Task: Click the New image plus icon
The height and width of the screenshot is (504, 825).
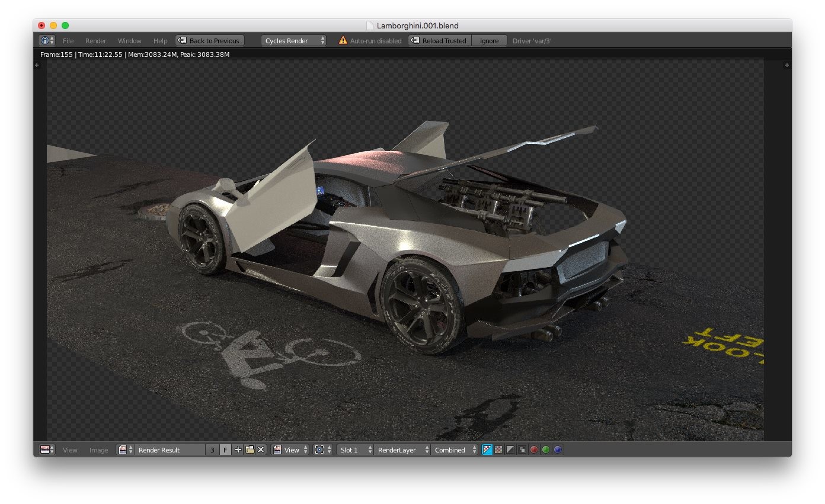Action: [x=238, y=450]
